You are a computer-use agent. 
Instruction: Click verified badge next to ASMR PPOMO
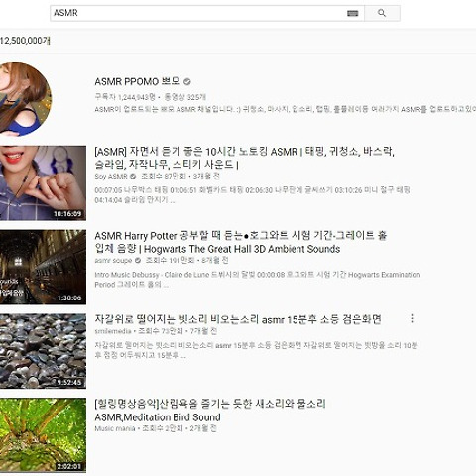click(x=187, y=81)
